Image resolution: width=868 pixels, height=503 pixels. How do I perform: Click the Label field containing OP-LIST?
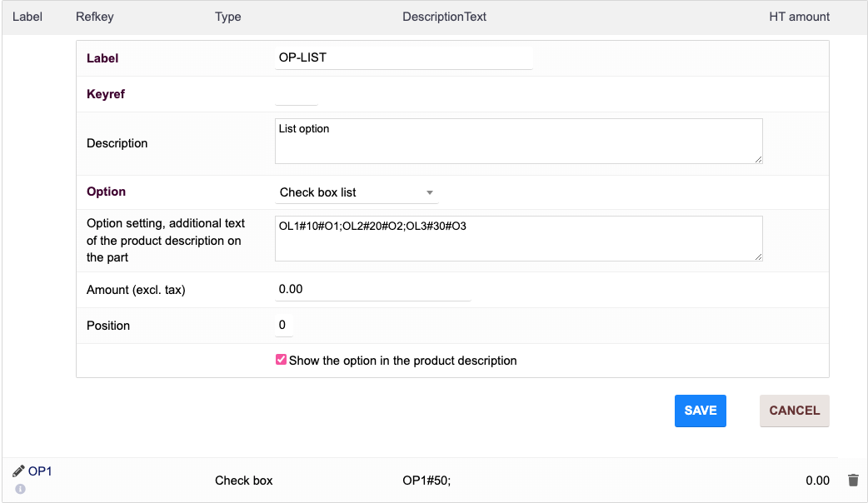(403, 58)
